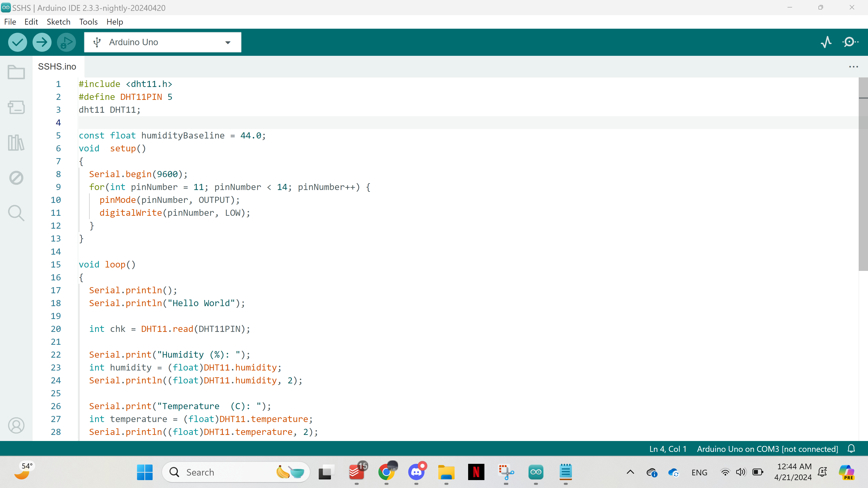Screen dimensions: 868x488
Task: Open the Sketch menu
Action: tap(58, 22)
